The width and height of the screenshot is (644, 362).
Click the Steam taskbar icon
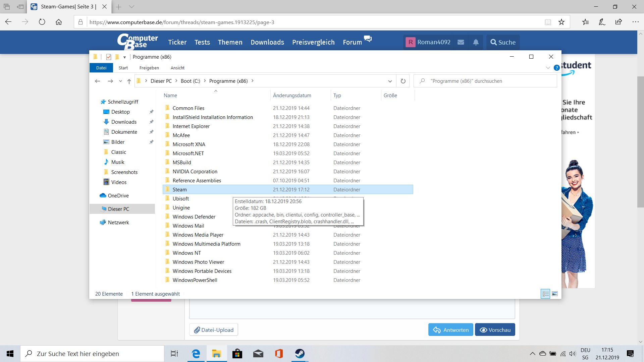click(x=300, y=354)
